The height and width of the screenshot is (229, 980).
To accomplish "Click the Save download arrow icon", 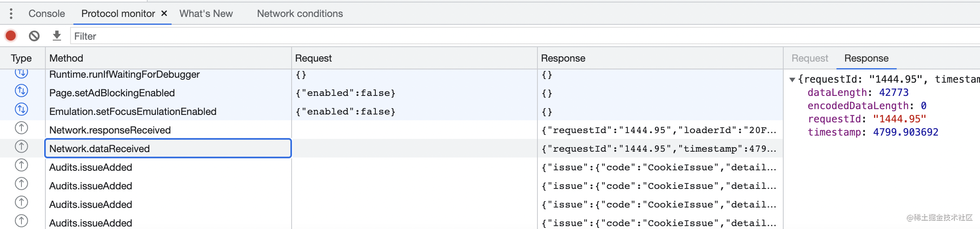I will [x=57, y=36].
